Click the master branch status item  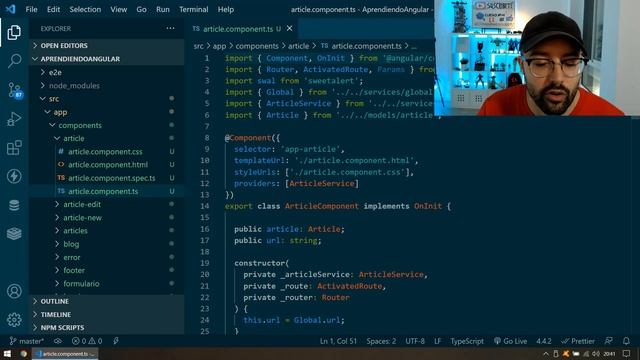coord(27,341)
